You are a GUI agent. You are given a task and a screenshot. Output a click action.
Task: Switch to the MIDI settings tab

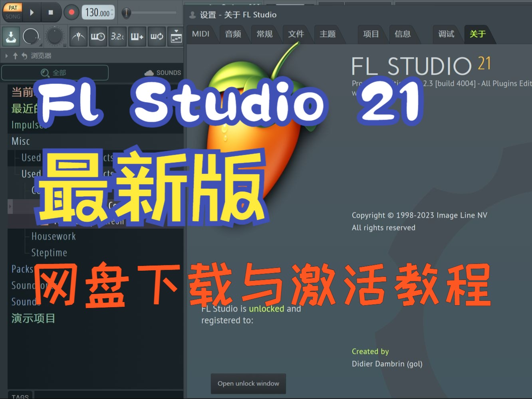200,34
